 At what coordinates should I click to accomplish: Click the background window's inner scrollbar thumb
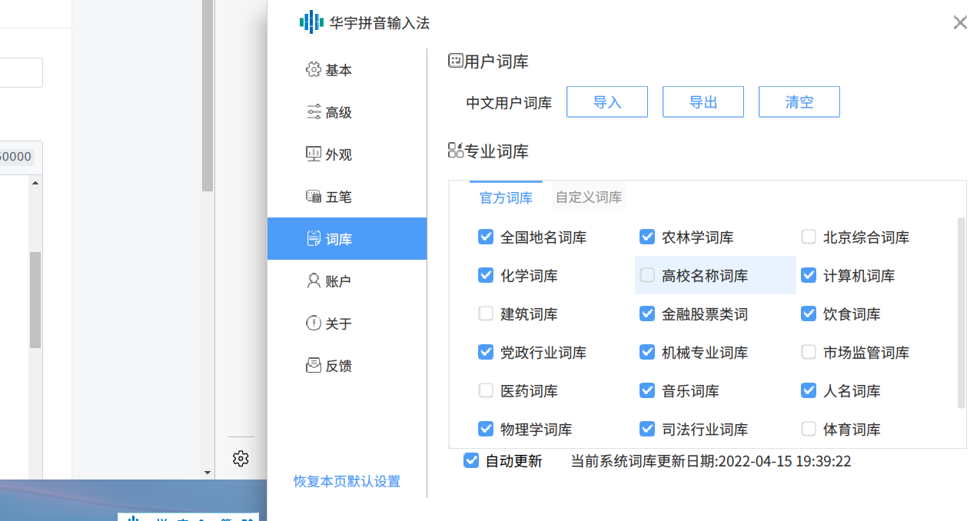(x=35, y=300)
